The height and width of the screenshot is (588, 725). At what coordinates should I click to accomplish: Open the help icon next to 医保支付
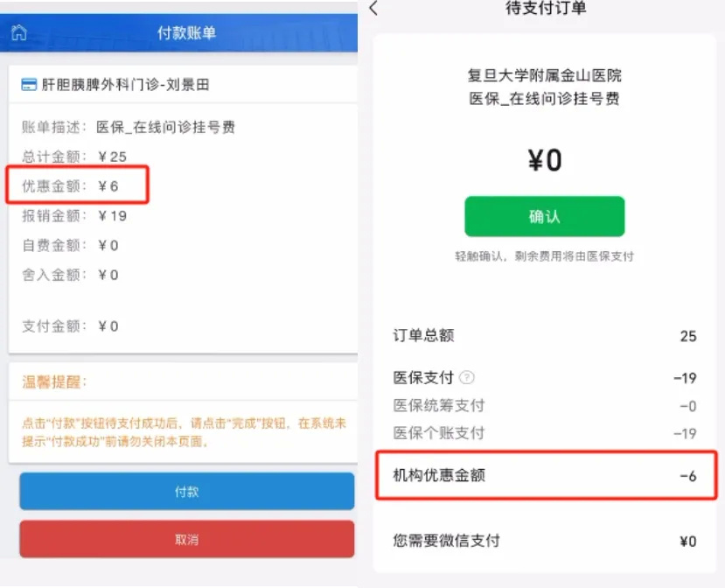[468, 378]
